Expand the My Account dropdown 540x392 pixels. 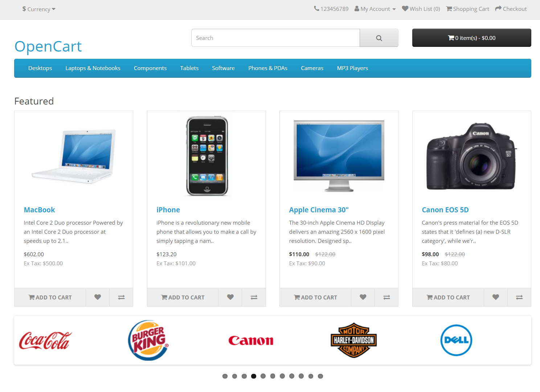[375, 9]
